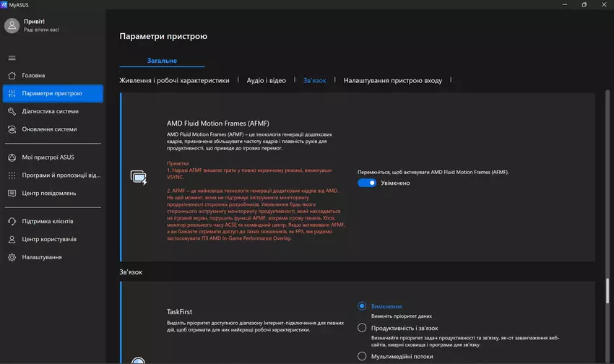The height and width of the screenshot is (364, 614).
Task: Open Оновлення системи update icon
Action: (12, 129)
